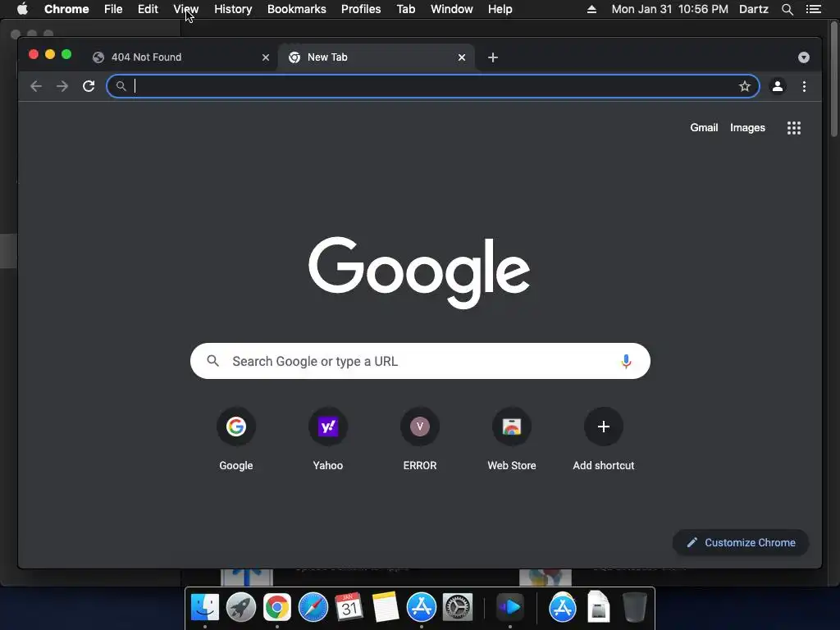
Task: Open the Tab menu
Action: (405, 9)
